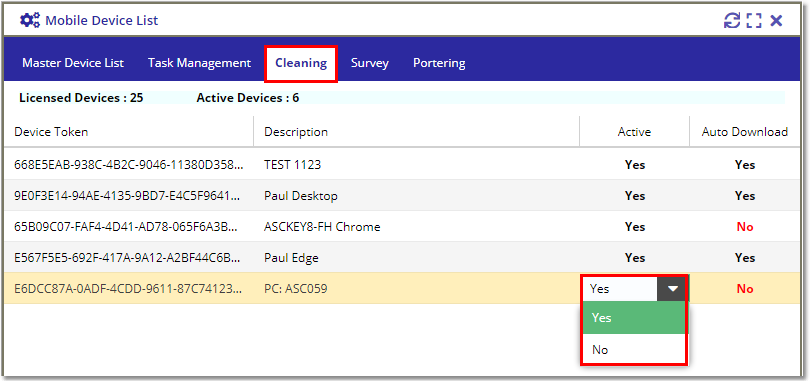The width and height of the screenshot is (810, 383).
Task: Open the Task Management tab
Action: point(199,63)
